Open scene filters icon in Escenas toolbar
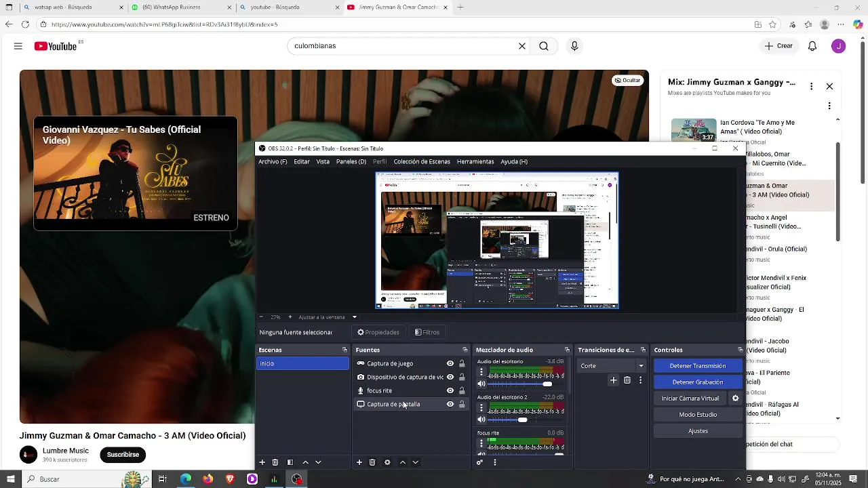 (290, 462)
